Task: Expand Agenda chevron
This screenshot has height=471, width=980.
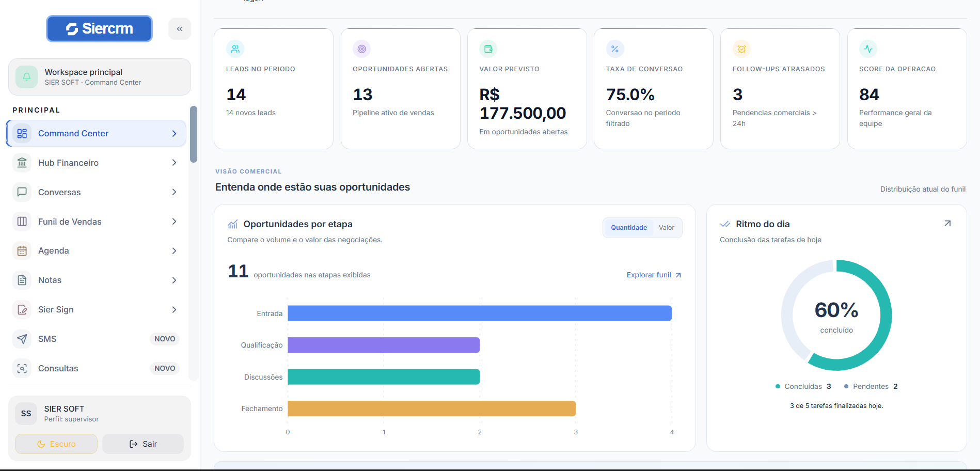Action: pyautogui.click(x=175, y=251)
